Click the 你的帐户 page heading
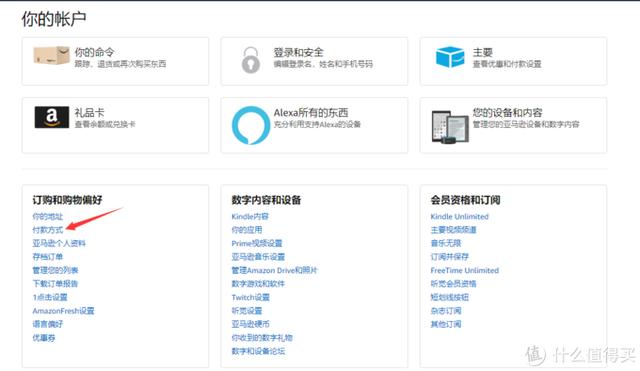This screenshot has width=640, height=371. point(54,19)
